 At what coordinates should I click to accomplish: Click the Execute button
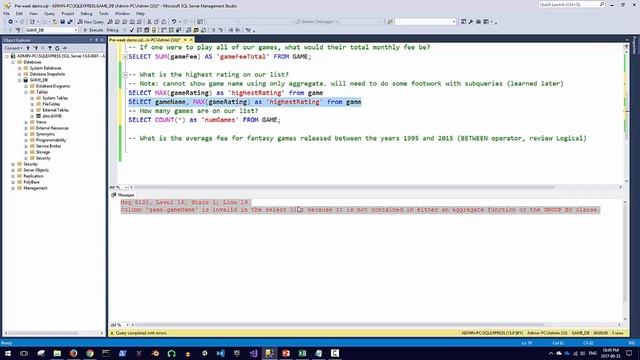tap(93, 30)
